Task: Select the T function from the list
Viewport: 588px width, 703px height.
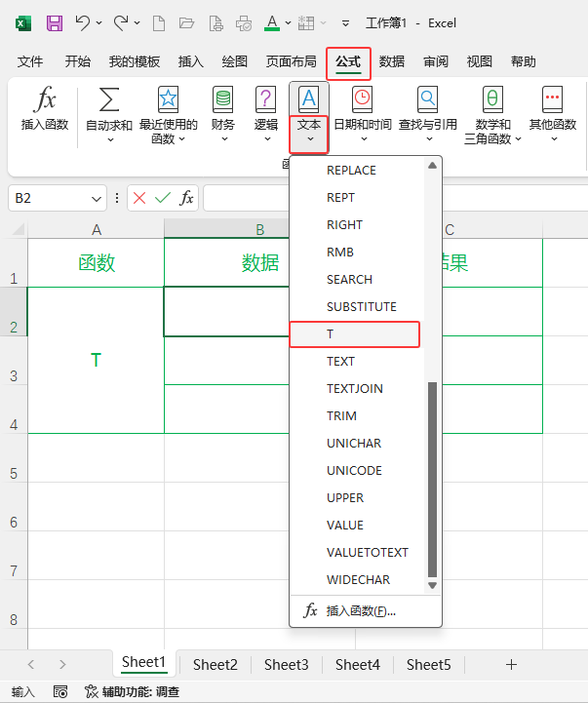Action: (x=354, y=334)
